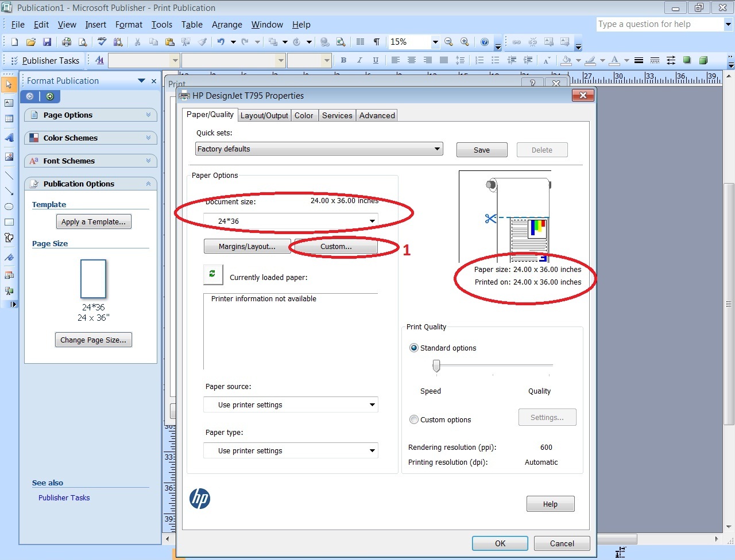
Task: Run the Spelling check icon
Action: pyautogui.click(x=102, y=42)
